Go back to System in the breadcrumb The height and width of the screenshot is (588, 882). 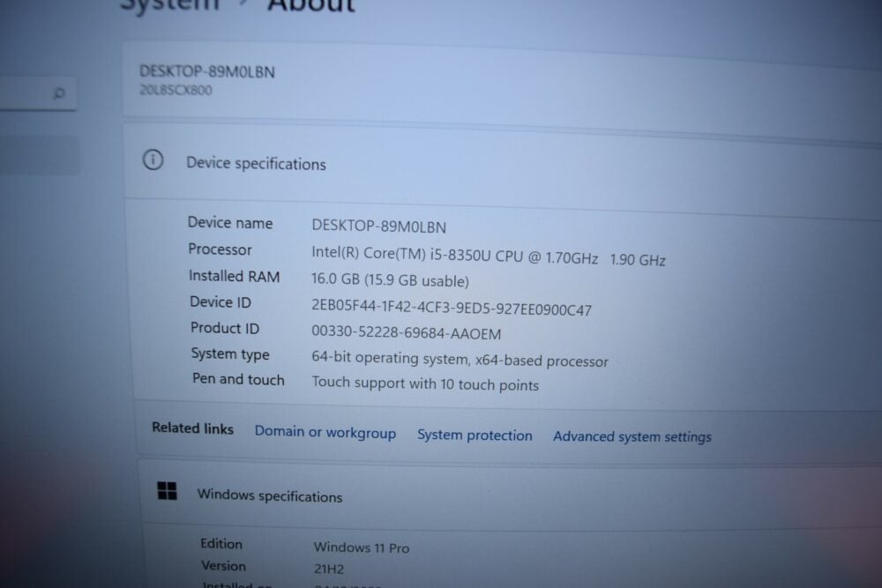click(170, 5)
